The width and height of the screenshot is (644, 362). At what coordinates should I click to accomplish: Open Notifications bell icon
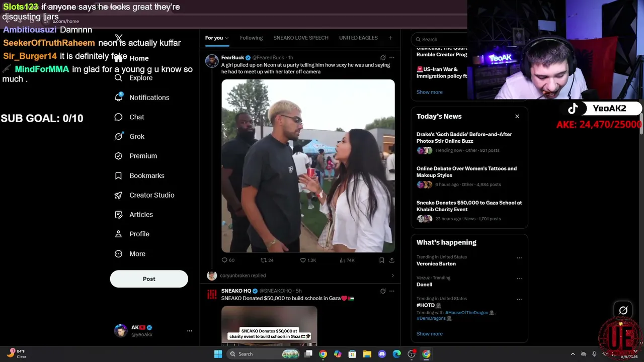point(119,97)
